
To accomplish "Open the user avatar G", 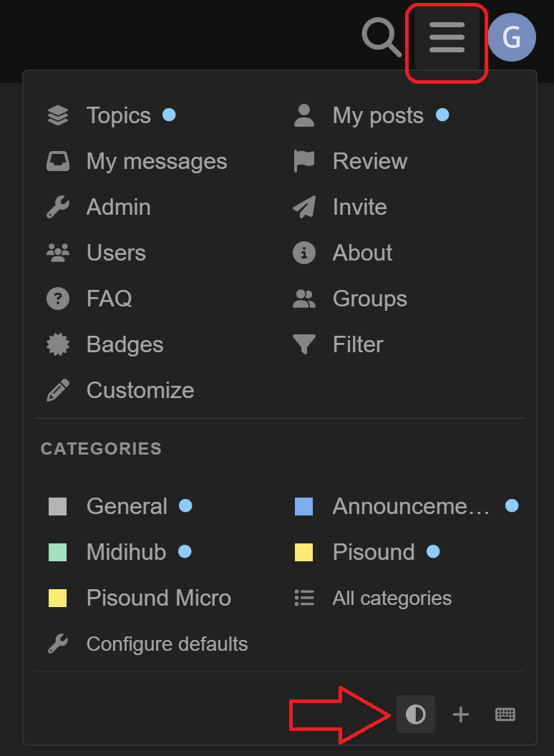I will [511, 37].
